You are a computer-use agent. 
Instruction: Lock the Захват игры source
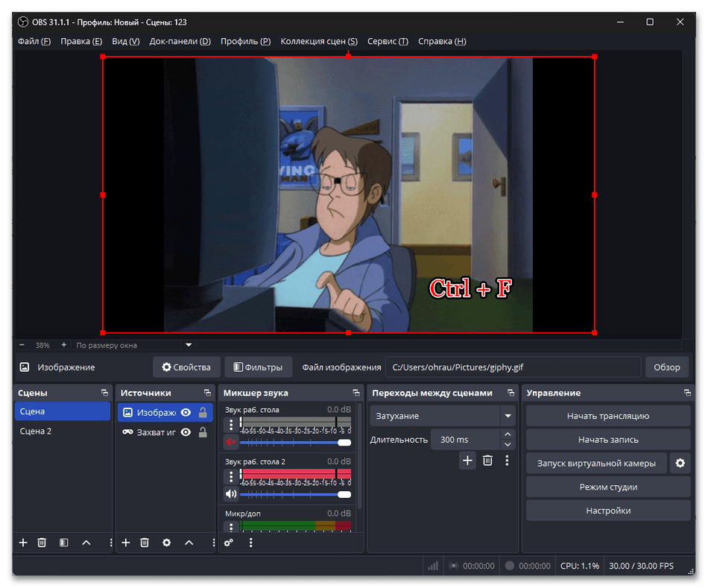pos(203,432)
